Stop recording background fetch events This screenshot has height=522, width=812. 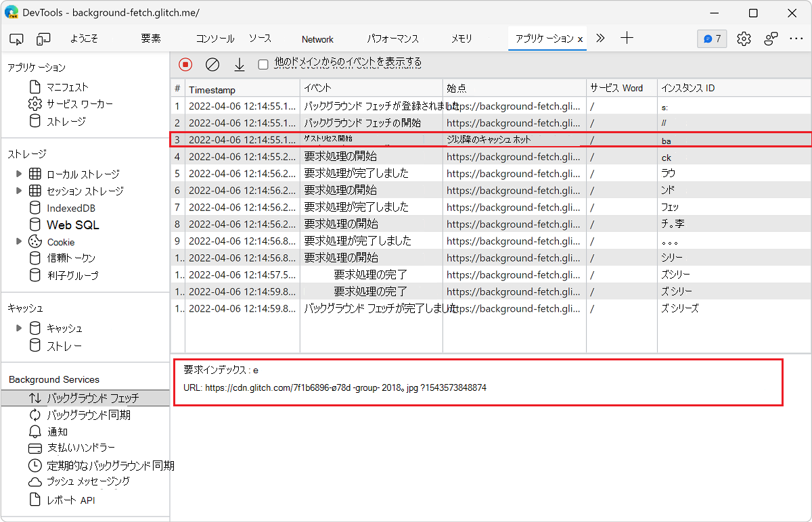click(185, 64)
